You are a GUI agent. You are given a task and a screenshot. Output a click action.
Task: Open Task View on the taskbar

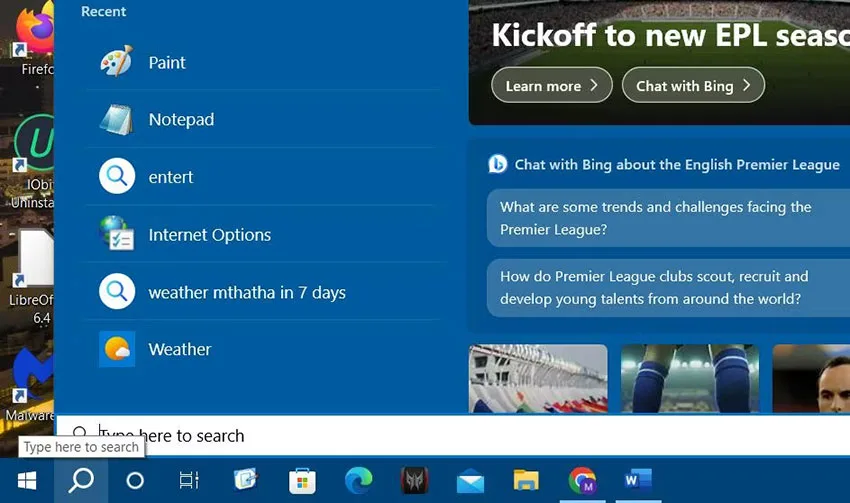(x=189, y=481)
